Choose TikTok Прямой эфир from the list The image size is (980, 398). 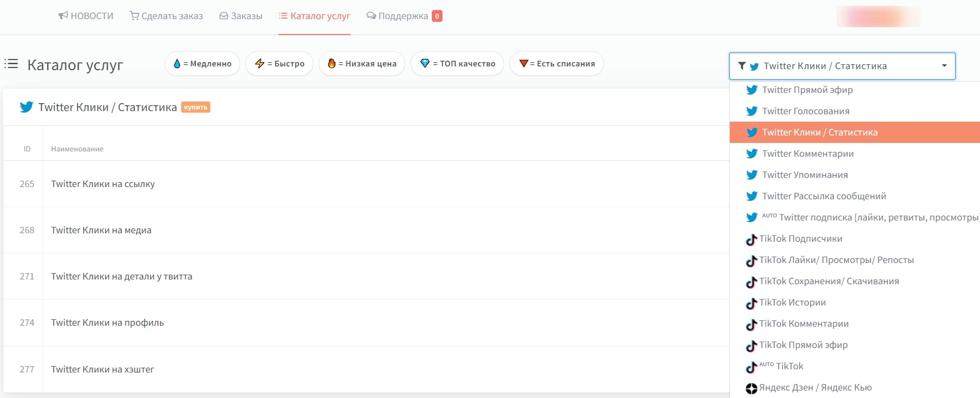pyautogui.click(x=855, y=345)
